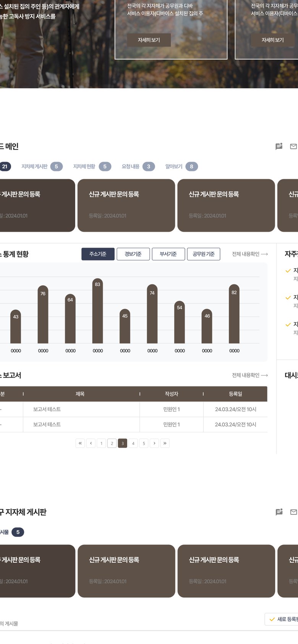
Task: Switch chart to 경보기준
Action: [x=133, y=254]
